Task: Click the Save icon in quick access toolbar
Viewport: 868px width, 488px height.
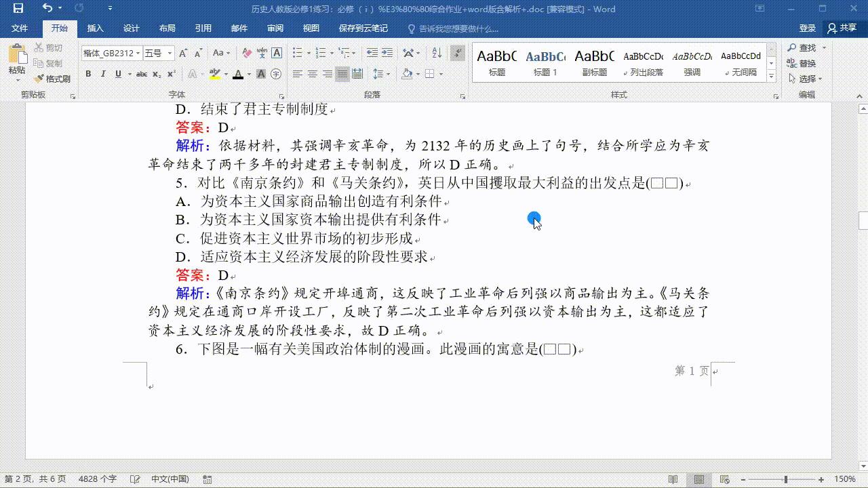Action: click(18, 7)
